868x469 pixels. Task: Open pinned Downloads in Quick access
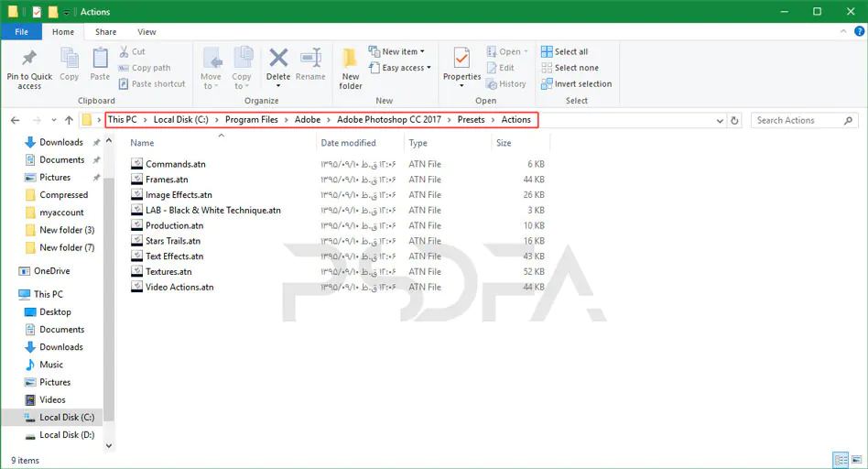tap(61, 142)
